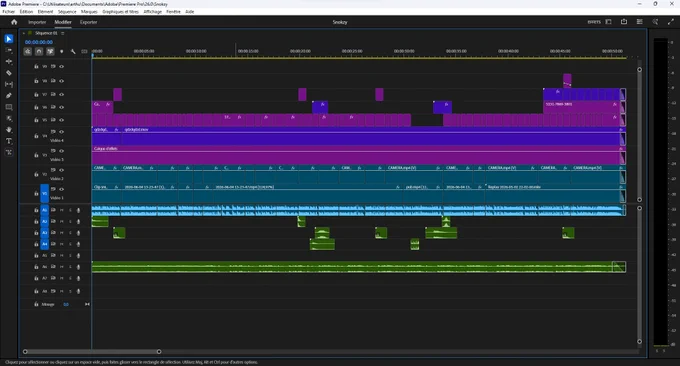
Task: Open Graphiques et titres menu
Action: [121, 12]
